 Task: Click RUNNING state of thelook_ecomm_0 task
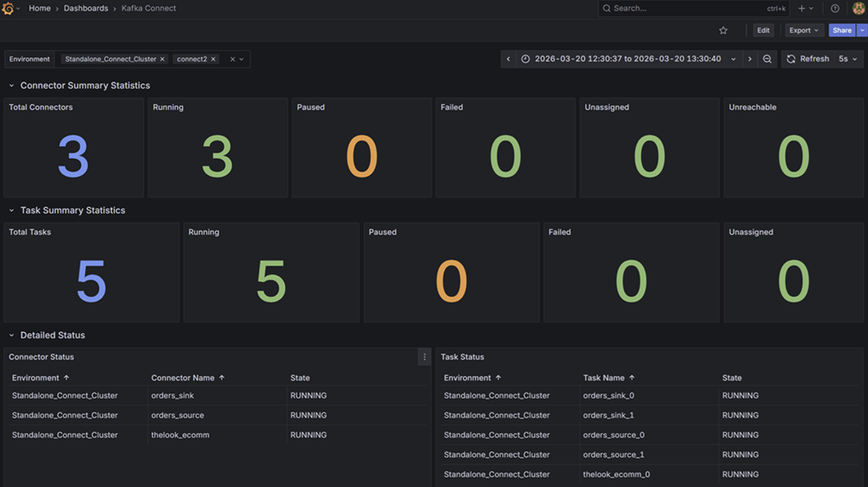click(x=740, y=474)
